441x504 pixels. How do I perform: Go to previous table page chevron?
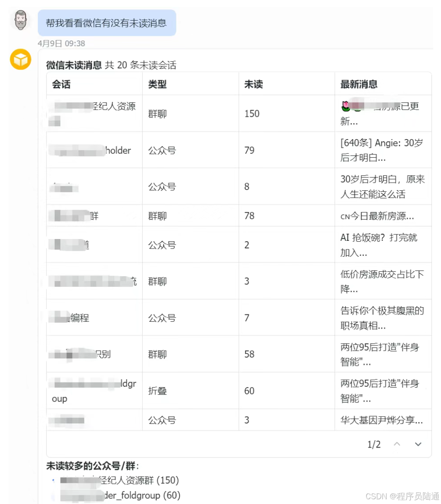tap(397, 444)
